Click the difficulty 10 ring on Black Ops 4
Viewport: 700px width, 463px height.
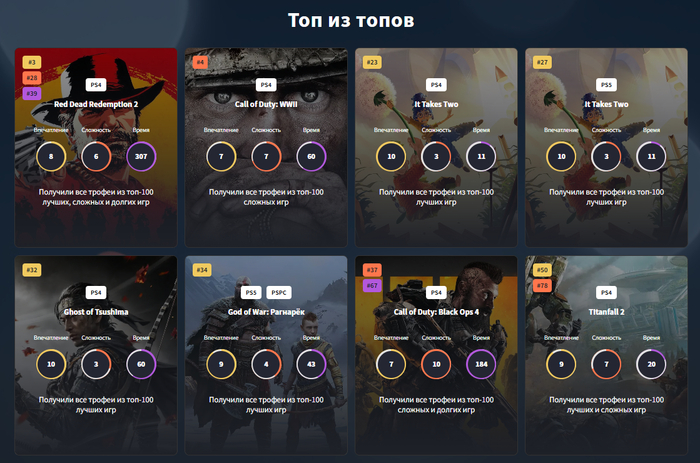[x=436, y=364]
